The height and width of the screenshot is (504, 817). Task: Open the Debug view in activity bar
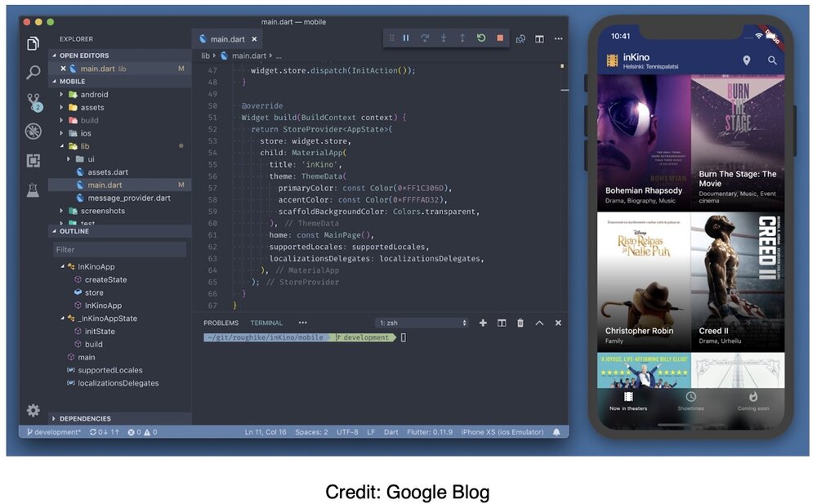click(33, 131)
